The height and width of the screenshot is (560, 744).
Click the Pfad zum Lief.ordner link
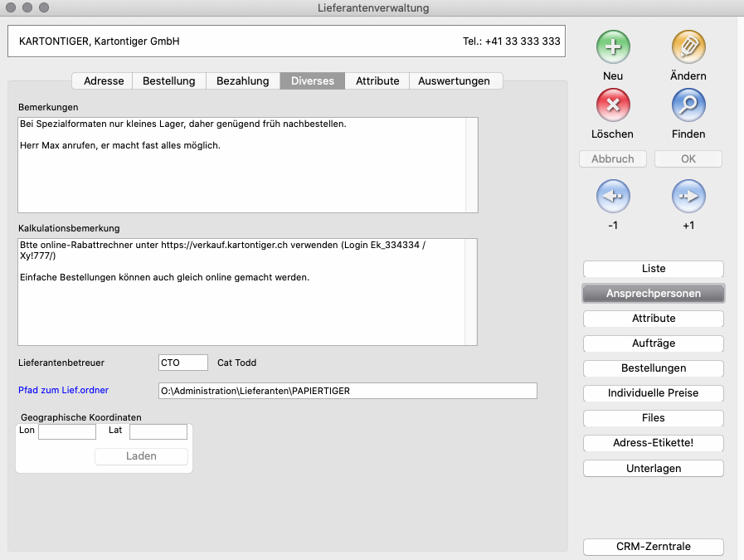[x=64, y=390]
